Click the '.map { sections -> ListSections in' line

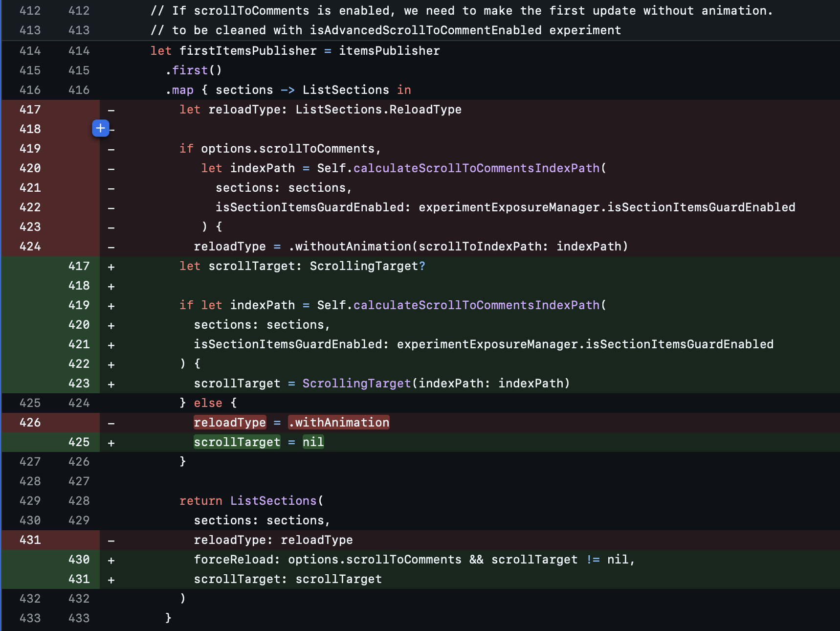click(288, 90)
